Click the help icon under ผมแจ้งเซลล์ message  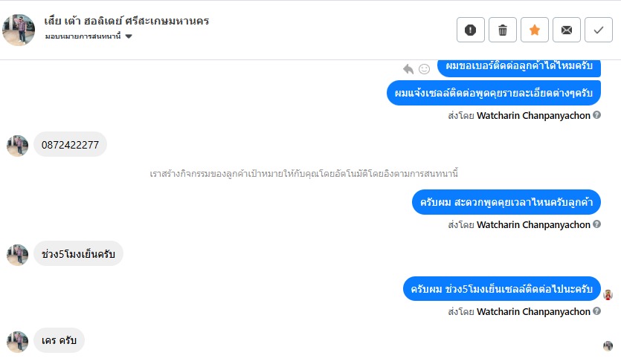pos(597,116)
